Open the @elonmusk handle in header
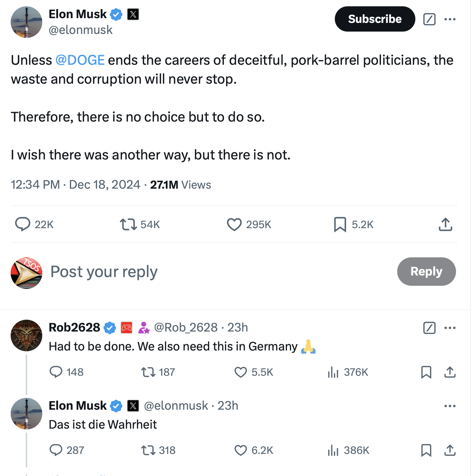 81,30
